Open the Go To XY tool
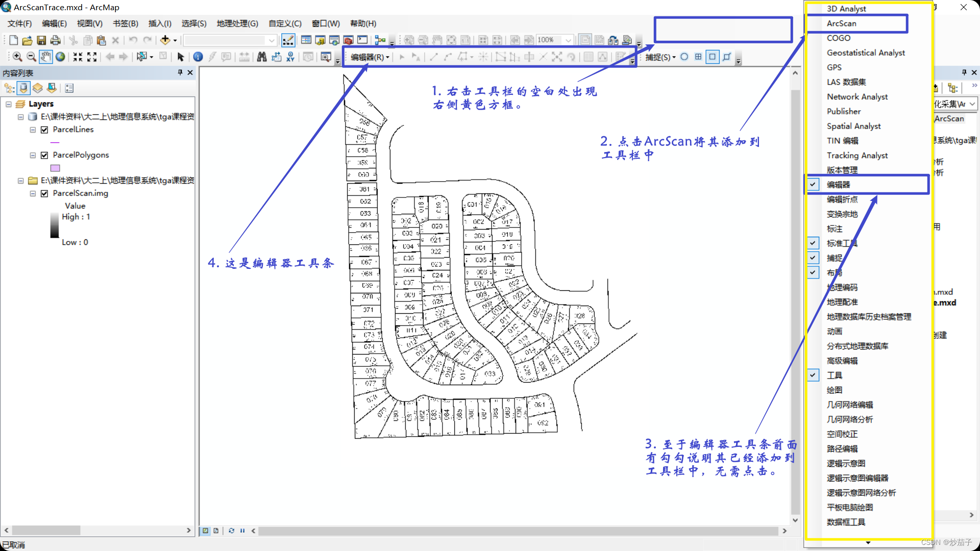 [x=290, y=57]
